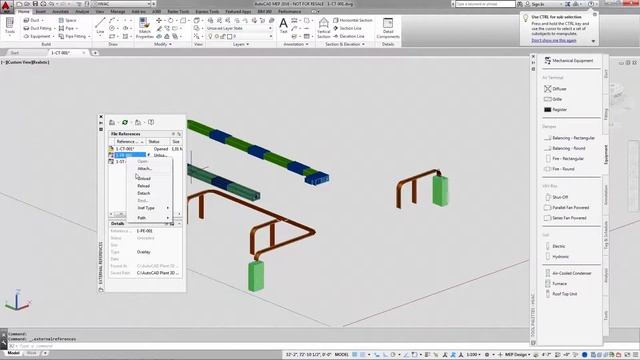Image resolution: width=640 pixels, height=360 pixels.
Task: Select the Shut-Off VAV box tool
Action: coord(556,197)
